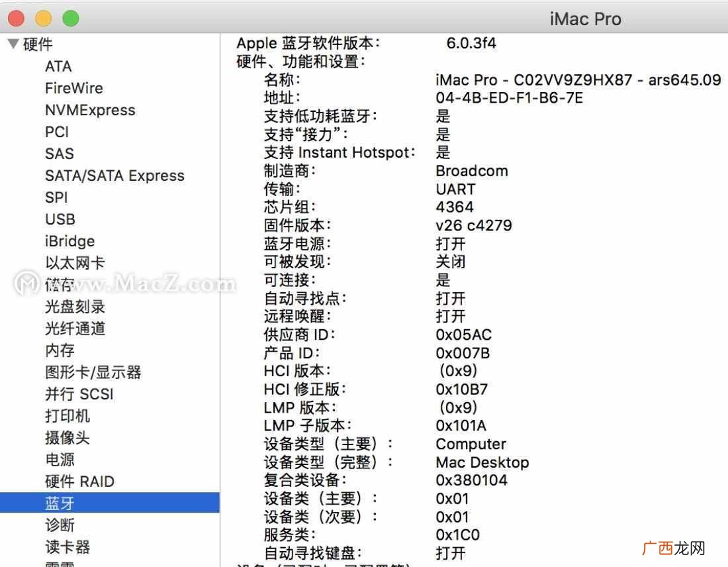Open the iBridge entry

click(x=69, y=241)
